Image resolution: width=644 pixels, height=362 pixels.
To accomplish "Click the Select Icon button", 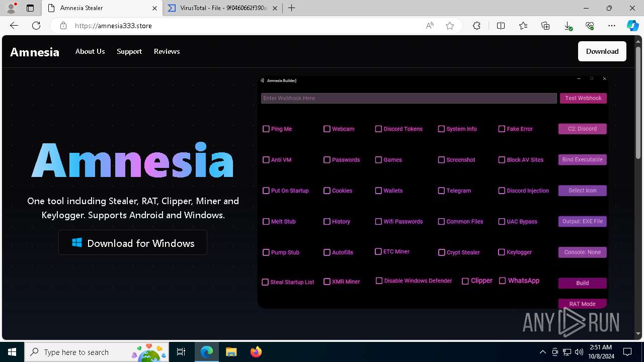I will 583,191.
